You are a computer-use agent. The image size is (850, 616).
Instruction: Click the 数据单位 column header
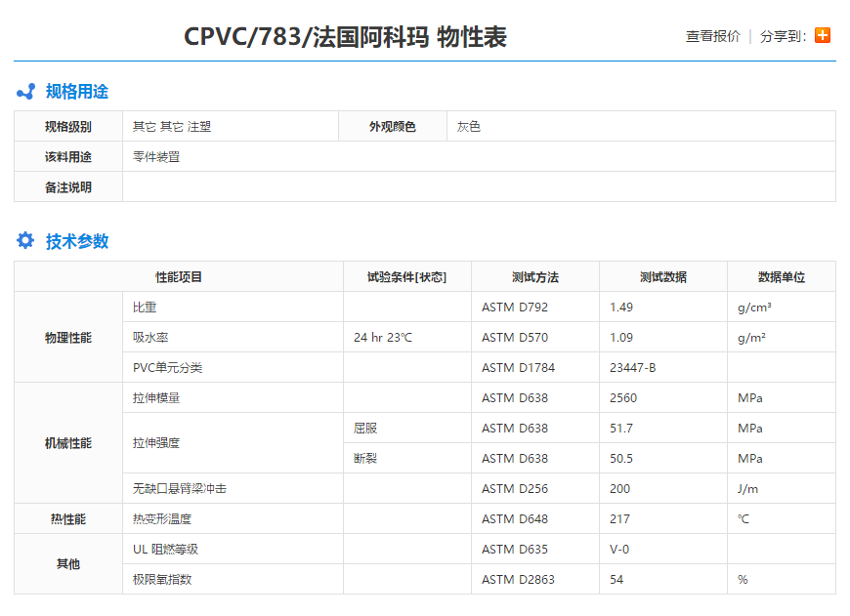780,276
